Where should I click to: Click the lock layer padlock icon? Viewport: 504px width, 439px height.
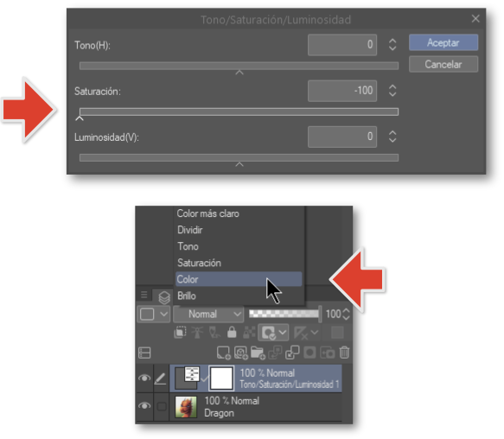click(x=232, y=333)
